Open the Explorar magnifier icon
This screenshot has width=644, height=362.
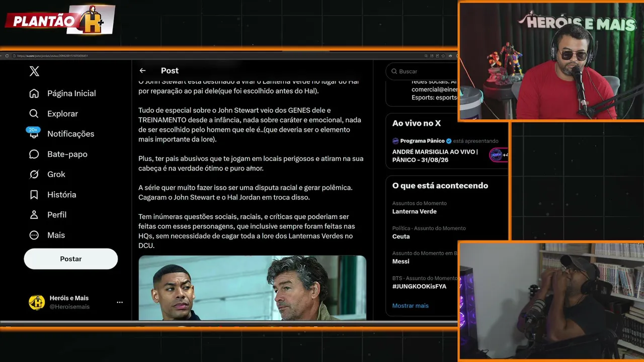click(x=34, y=114)
